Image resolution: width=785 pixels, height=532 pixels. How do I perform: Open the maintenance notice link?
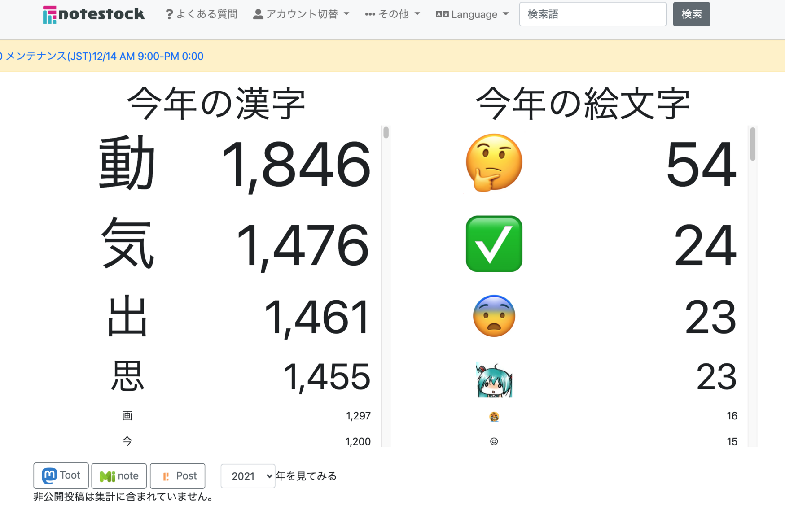(x=104, y=56)
